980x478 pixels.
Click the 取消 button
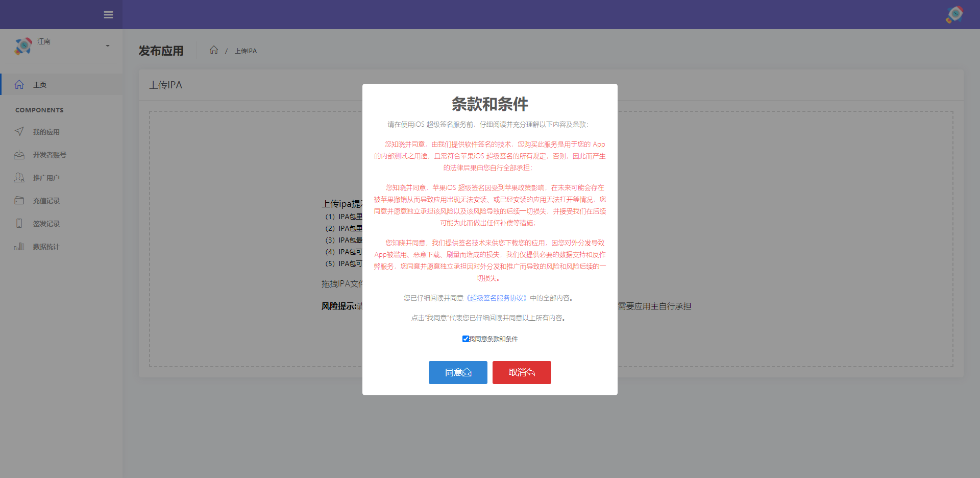(x=521, y=372)
